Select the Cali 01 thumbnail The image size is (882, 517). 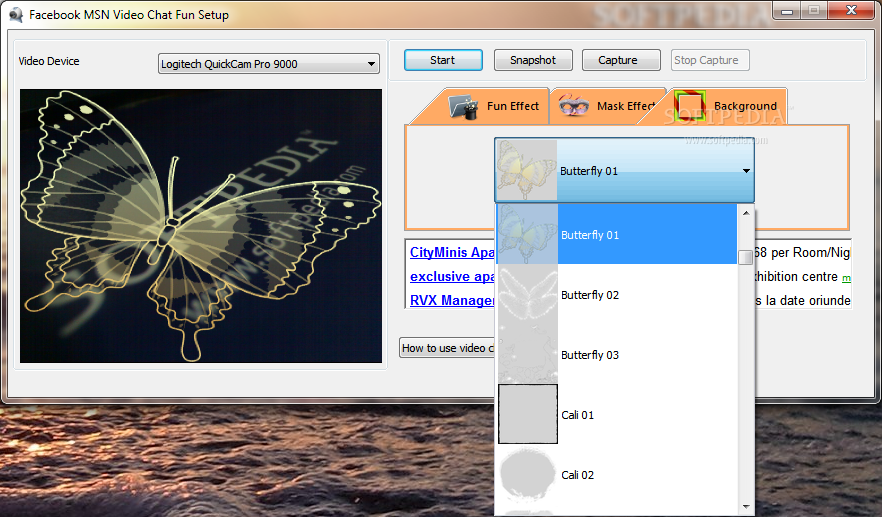[528, 414]
